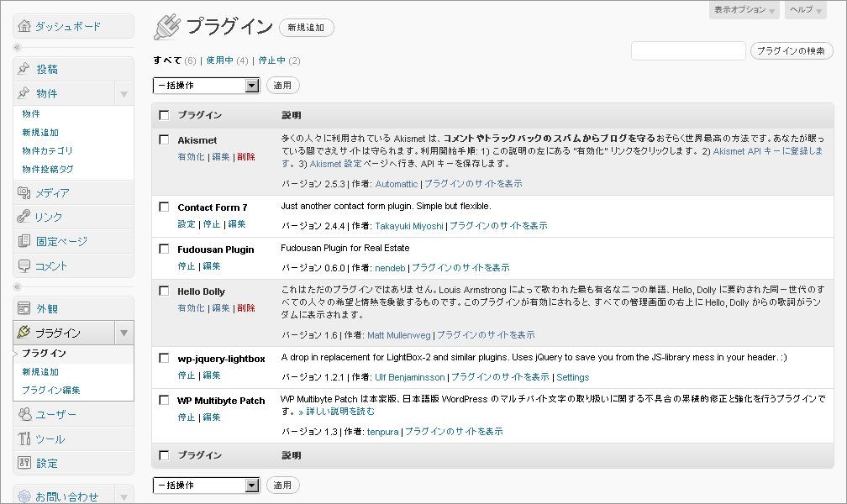Viewport: 847px width, 504px height.
Task: Open the nendeb author link
Action: click(x=390, y=268)
